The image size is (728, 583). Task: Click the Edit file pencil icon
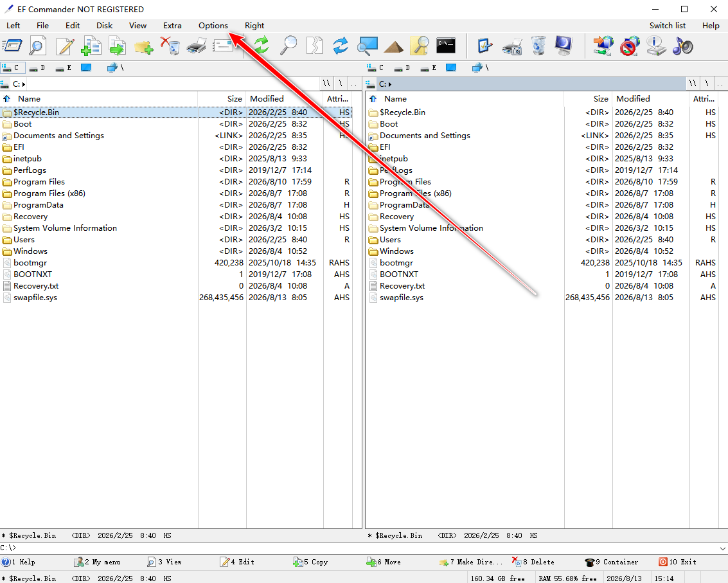click(64, 46)
